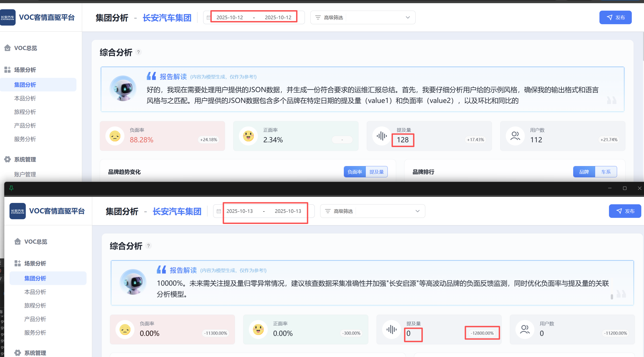Click the sad face icon on upper 负面率 card
This screenshot has width=644, height=357.
115,136
